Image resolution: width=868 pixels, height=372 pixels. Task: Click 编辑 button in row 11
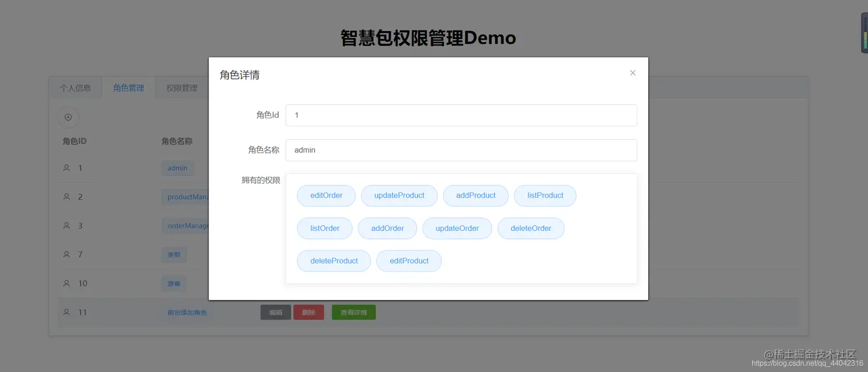tap(276, 312)
